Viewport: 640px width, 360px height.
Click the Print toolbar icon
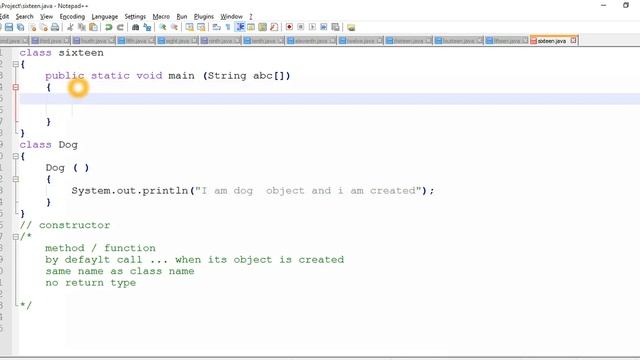(x=55, y=27)
